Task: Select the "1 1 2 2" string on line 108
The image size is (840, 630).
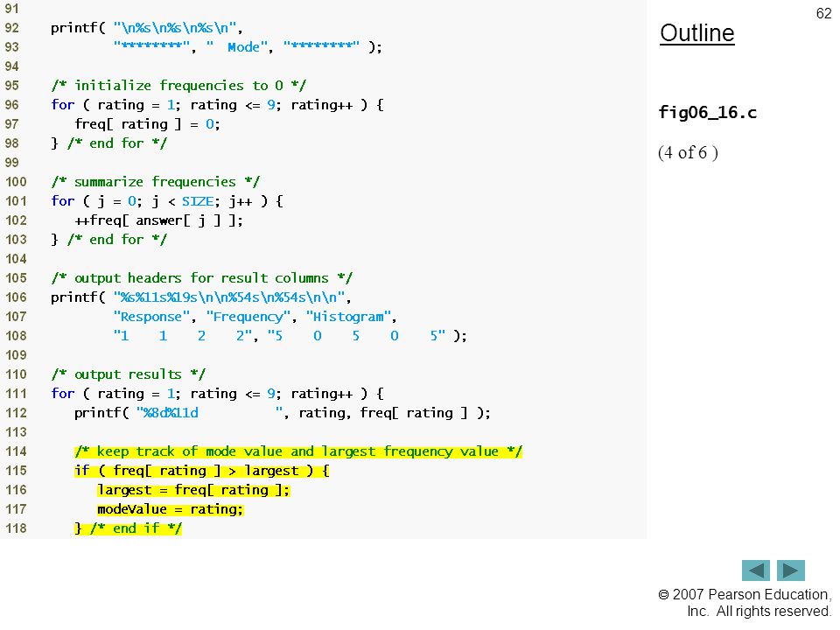Action: click(183, 336)
